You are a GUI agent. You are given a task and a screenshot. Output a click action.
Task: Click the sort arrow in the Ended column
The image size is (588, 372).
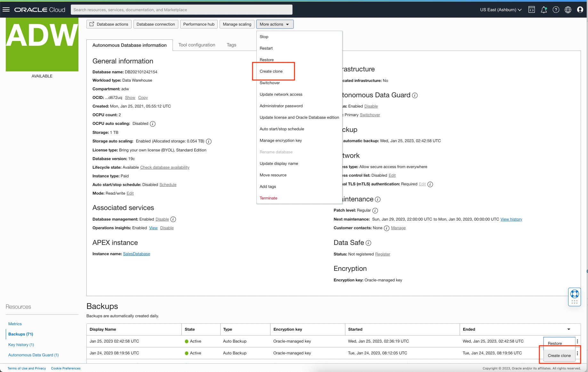(569, 329)
